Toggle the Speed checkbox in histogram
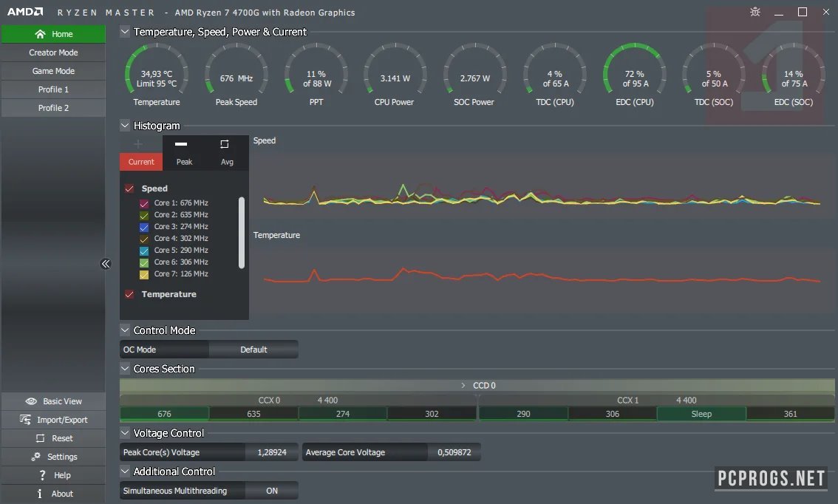Image resolution: width=838 pixels, height=504 pixels. [129, 188]
